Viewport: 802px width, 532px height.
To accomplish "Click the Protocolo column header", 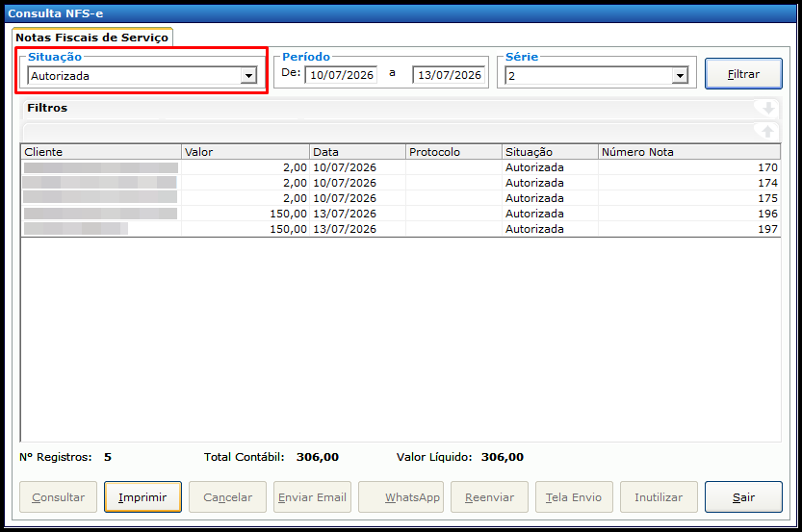I will pyautogui.click(x=453, y=152).
